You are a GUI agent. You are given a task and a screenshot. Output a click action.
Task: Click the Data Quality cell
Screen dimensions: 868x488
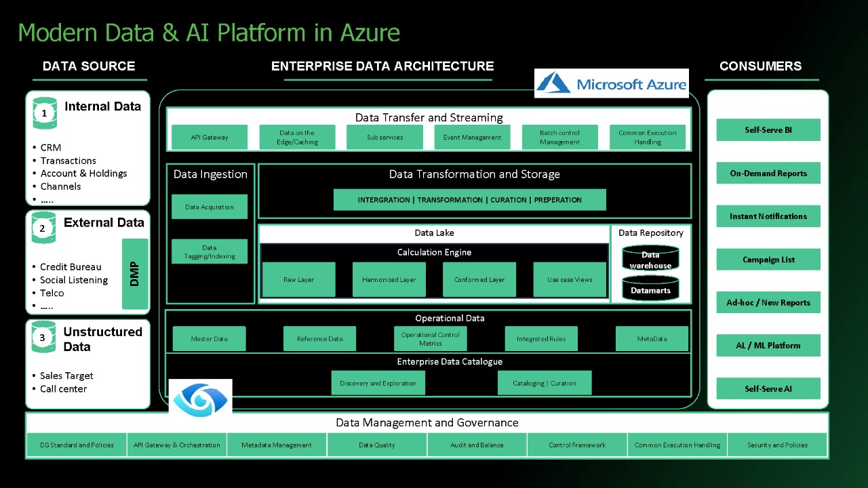click(x=377, y=445)
